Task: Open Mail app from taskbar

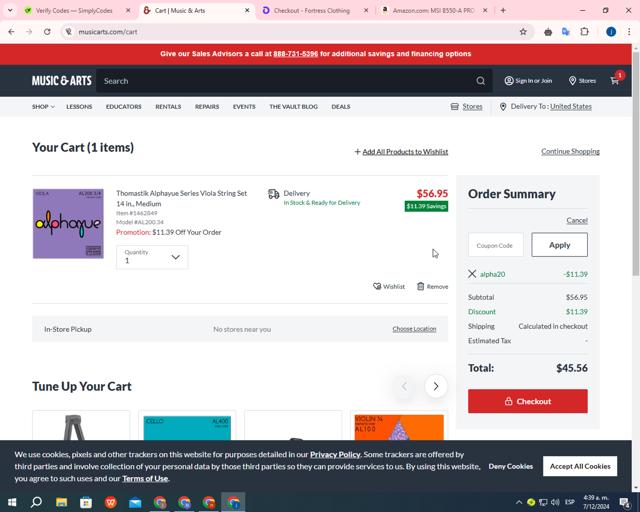Action: click(x=135, y=502)
